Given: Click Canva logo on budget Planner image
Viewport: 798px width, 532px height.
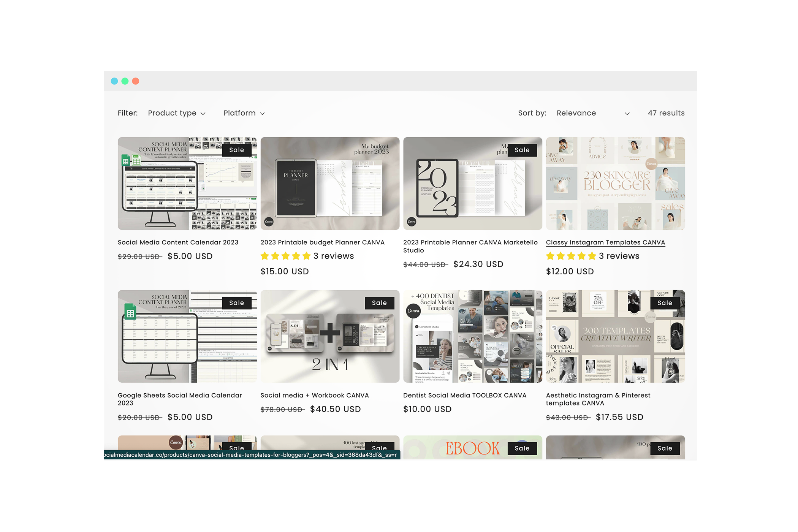Looking at the screenshot, I should click(269, 222).
